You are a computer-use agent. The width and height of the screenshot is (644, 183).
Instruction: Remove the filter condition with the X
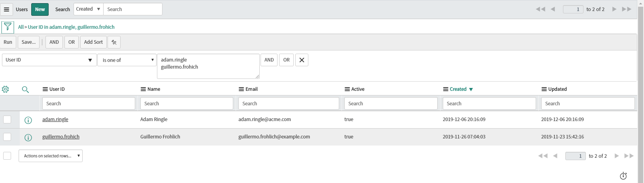coord(302,60)
